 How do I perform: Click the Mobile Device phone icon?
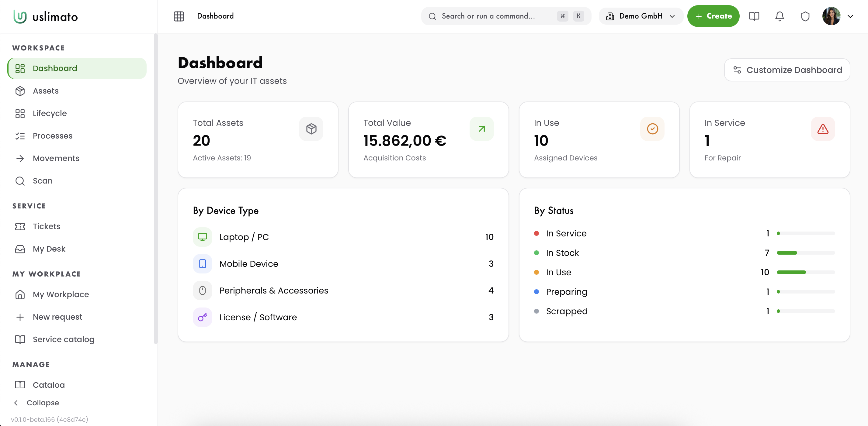pos(202,264)
